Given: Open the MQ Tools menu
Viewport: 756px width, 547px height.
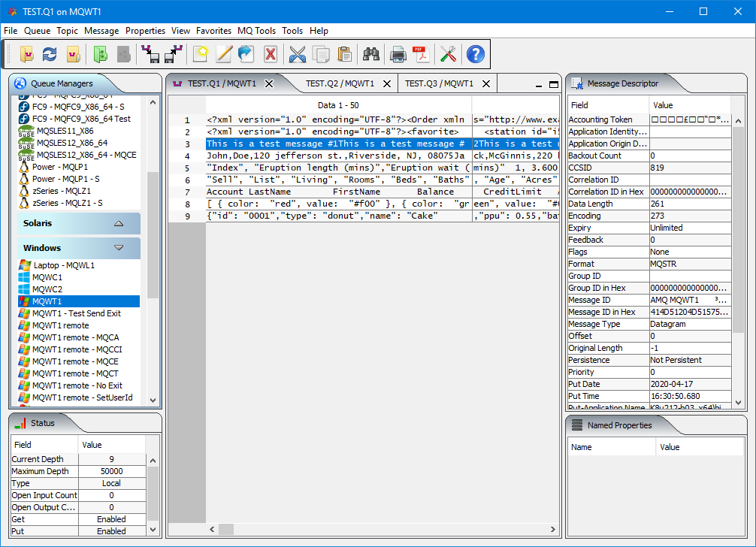Looking at the screenshot, I should click(256, 31).
